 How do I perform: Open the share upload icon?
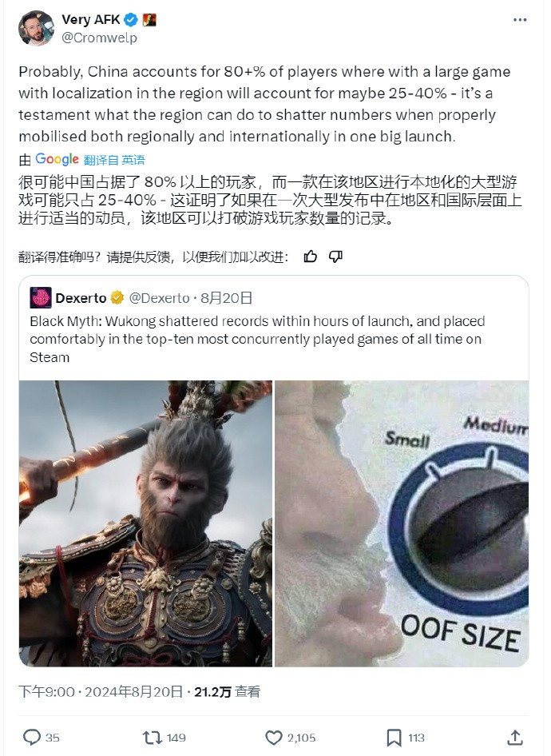515,737
